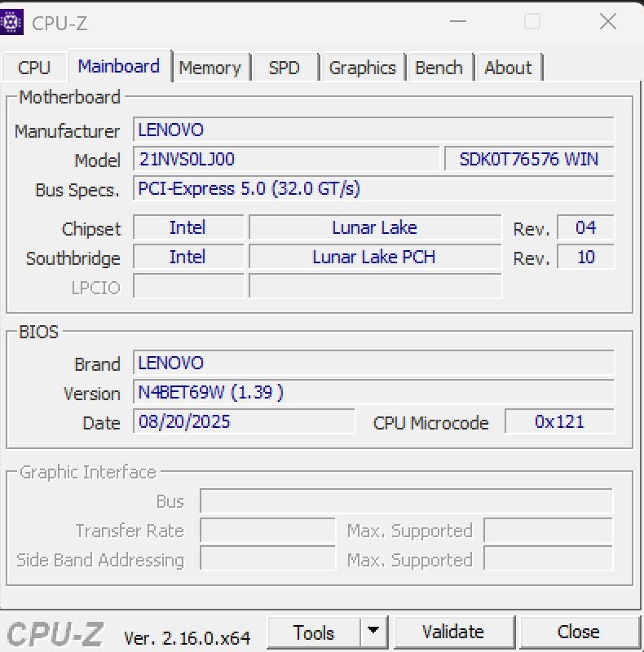The width and height of the screenshot is (644, 652).
Task: View the About tab
Action: [508, 68]
